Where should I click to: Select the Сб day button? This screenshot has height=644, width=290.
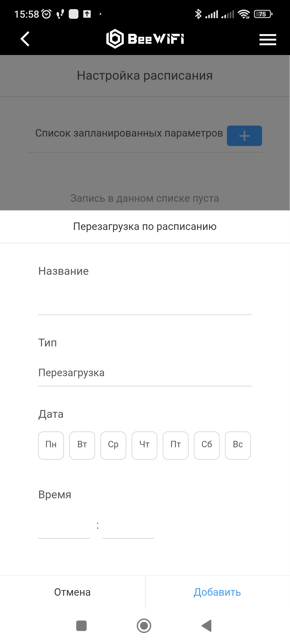tap(207, 445)
